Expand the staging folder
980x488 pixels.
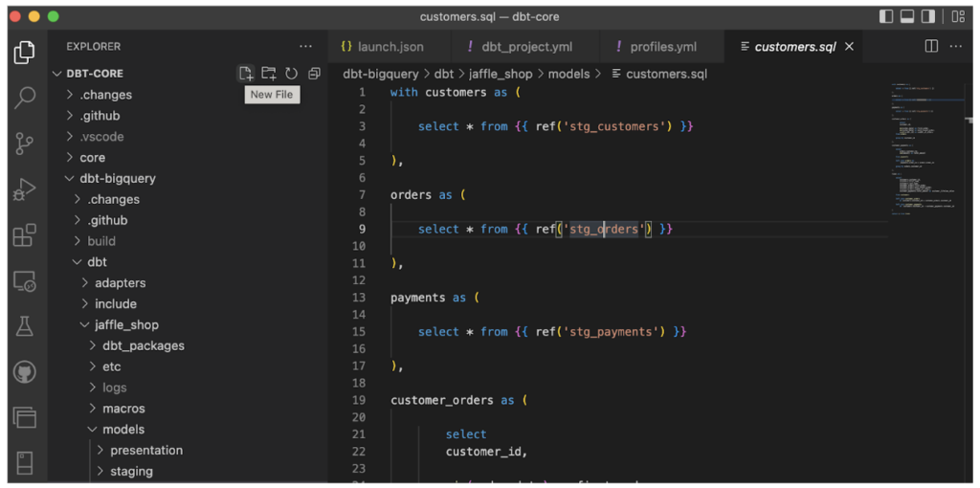[131, 472]
